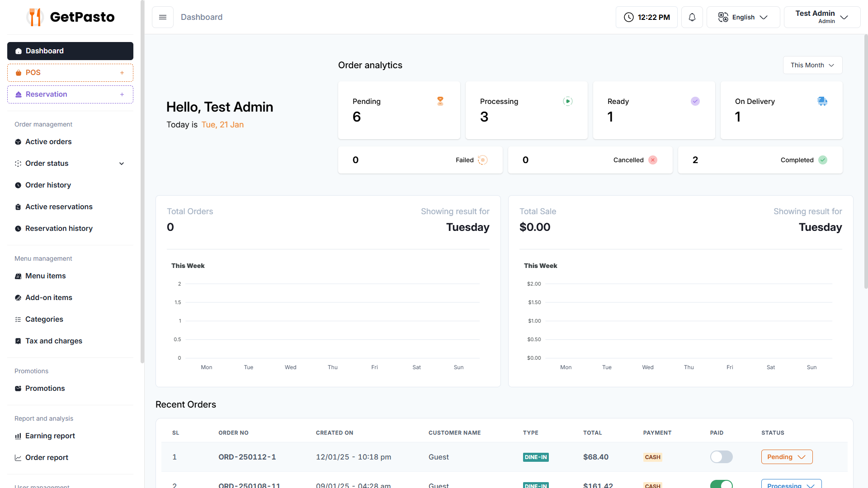Click the POS button
The width and height of the screenshot is (868, 488).
70,73
